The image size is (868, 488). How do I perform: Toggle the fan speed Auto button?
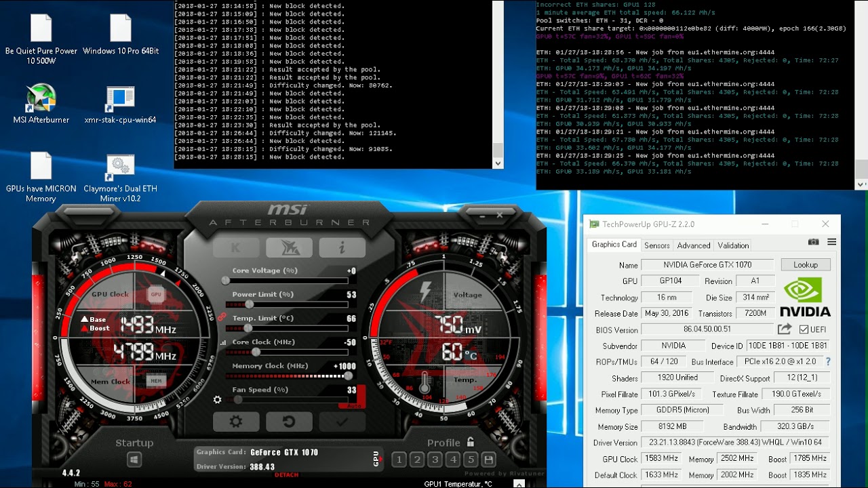tap(354, 405)
